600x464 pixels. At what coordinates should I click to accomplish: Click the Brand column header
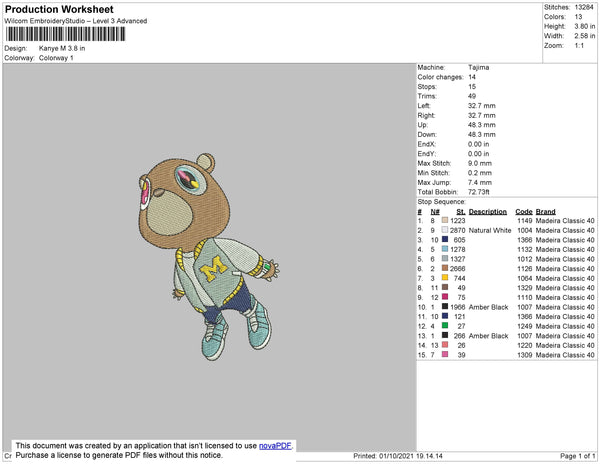click(x=545, y=212)
